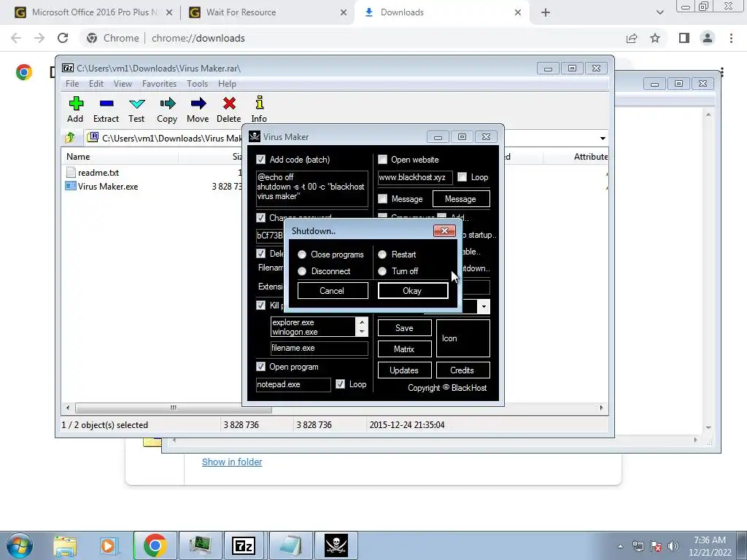747x560 pixels.
Task: Reload the Chrome page
Action: click(x=63, y=38)
